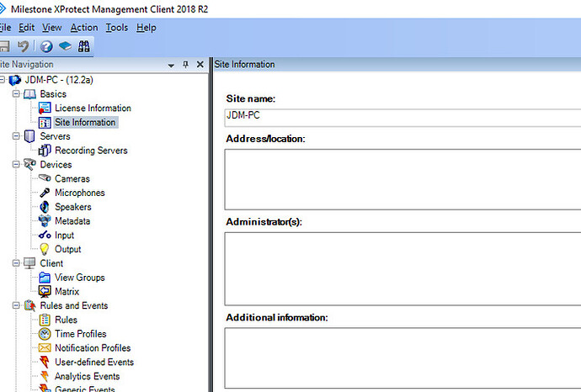The image size is (581, 392).
Task: Click the Administrator(s) text area
Action: (x=402, y=268)
